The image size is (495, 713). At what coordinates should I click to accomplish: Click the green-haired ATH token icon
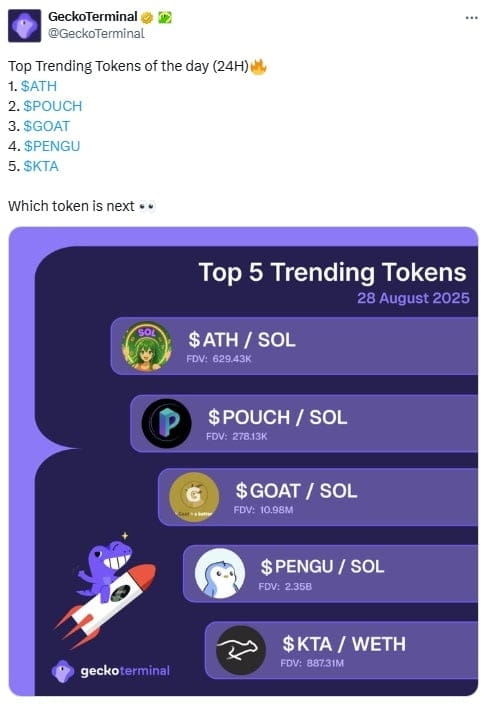click(x=146, y=346)
